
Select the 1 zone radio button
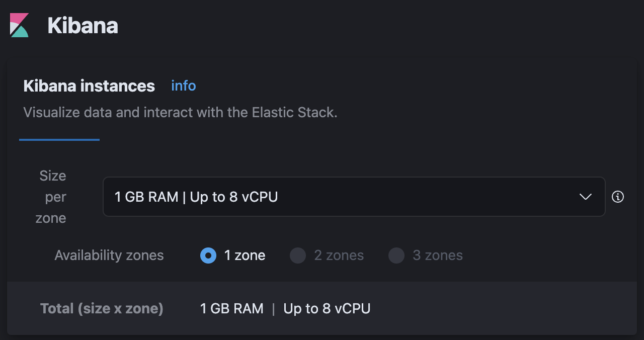coord(208,256)
